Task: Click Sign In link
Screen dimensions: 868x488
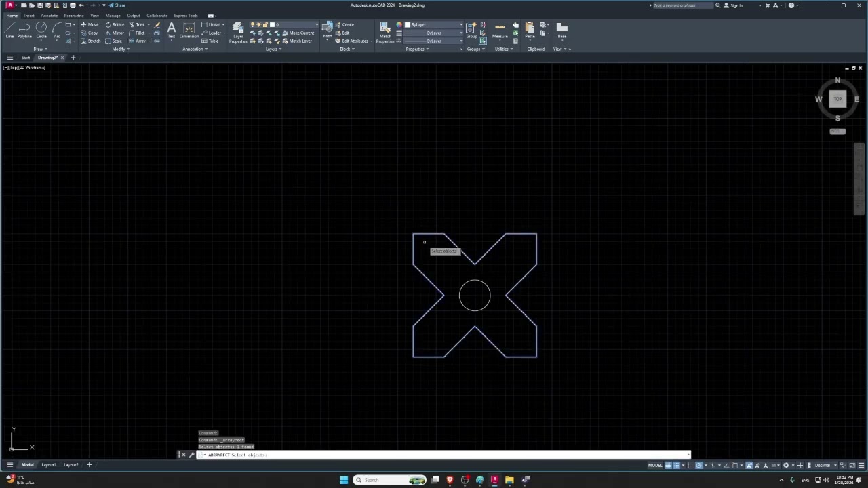Action: [x=733, y=5]
